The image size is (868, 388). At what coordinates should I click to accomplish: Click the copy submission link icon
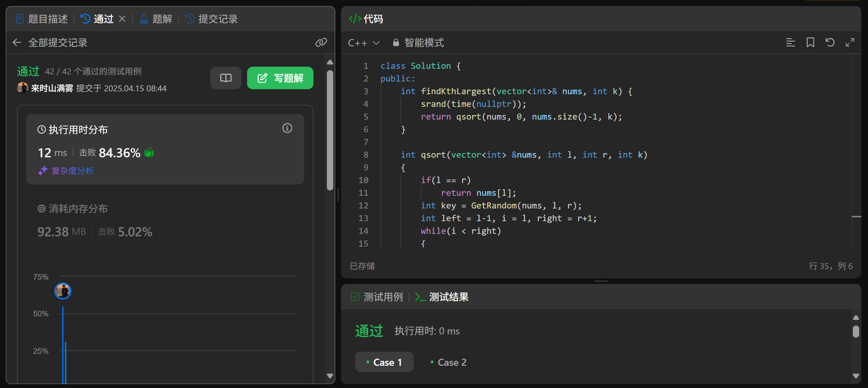(x=321, y=43)
